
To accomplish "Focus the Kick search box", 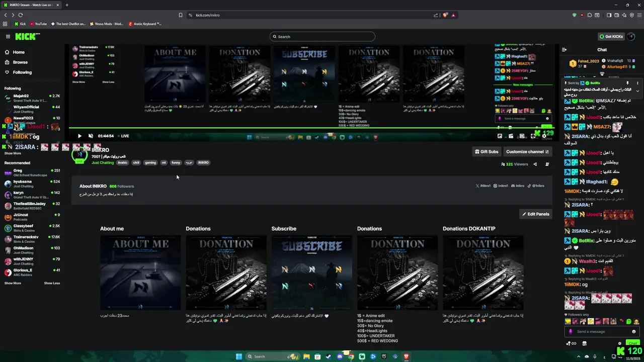I will [x=322, y=37].
